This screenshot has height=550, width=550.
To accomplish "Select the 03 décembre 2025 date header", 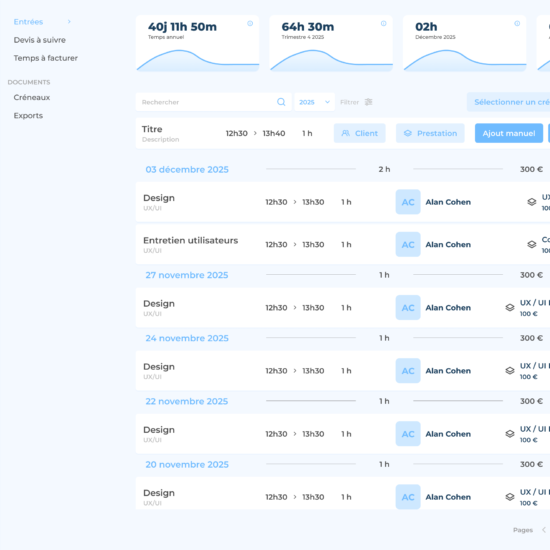I will 187,169.
